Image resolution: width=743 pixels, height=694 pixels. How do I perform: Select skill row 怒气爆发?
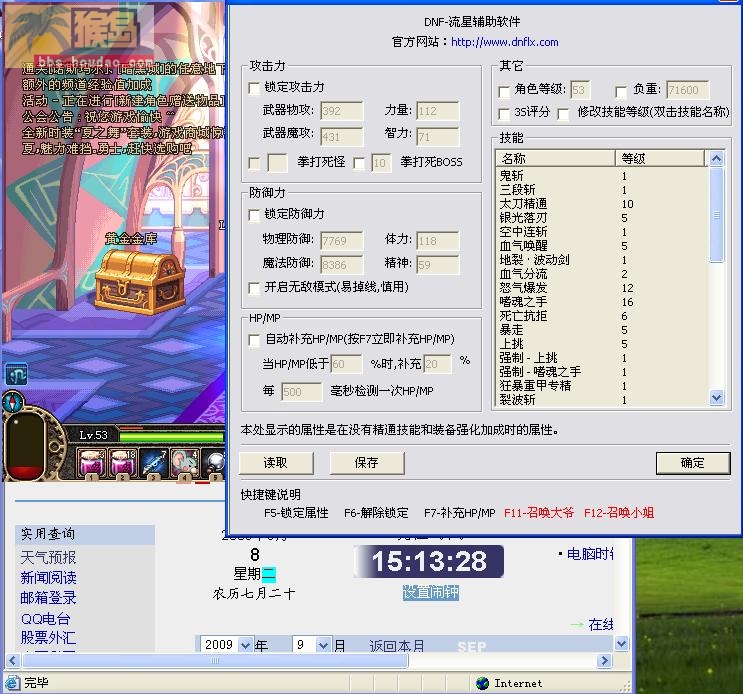pos(602,288)
